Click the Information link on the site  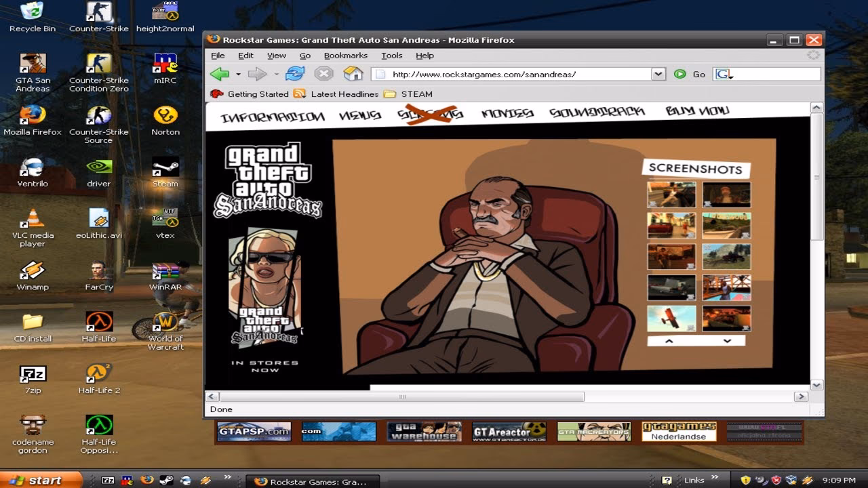[x=273, y=117]
